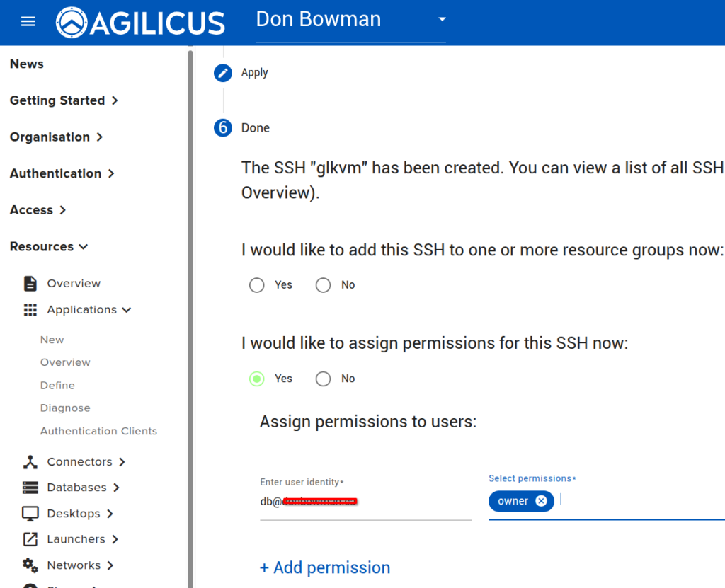This screenshot has height=588, width=725.
Task: Click the Databases icon in sidebar
Action: coord(30,488)
